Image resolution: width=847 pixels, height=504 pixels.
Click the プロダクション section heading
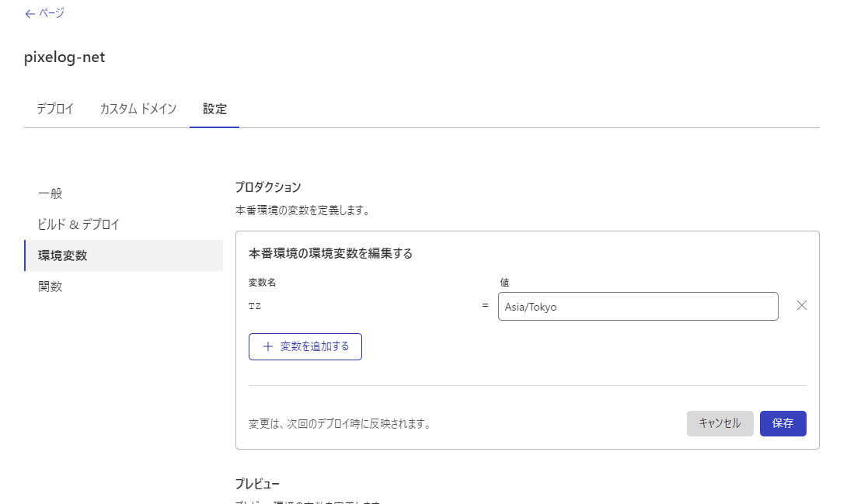pyautogui.click(x=269, y=187)
